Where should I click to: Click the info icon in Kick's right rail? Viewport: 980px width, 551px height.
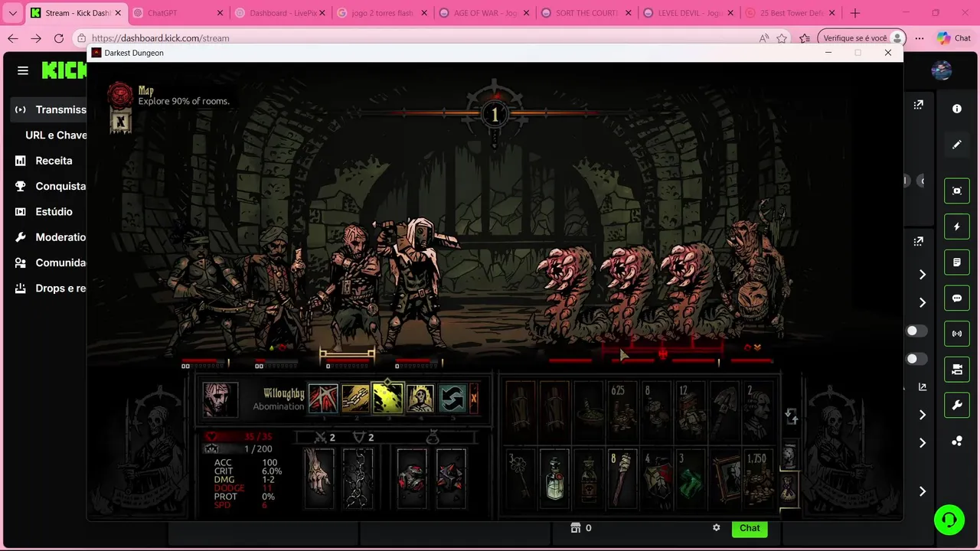[957, 109]
